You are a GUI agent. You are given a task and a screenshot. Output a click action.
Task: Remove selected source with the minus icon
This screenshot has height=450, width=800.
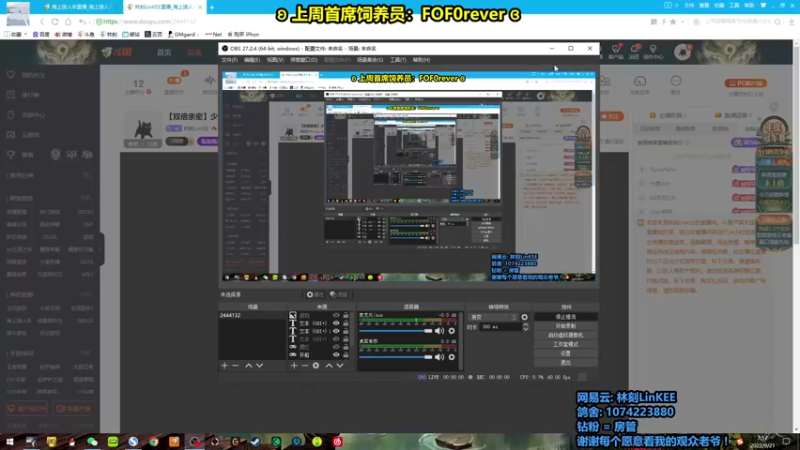[x=305, y=365]
